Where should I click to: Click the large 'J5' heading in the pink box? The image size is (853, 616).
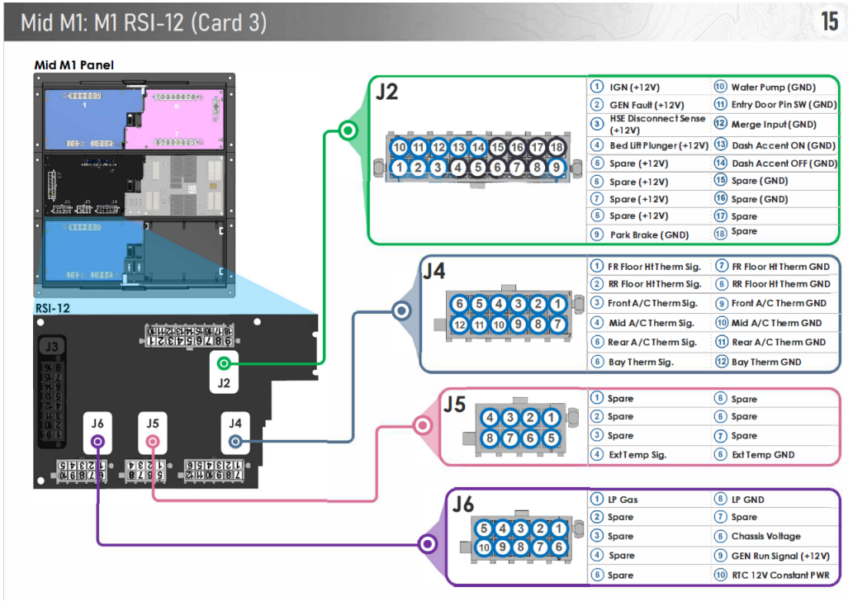pyautogui.click(x=455, y=405)
